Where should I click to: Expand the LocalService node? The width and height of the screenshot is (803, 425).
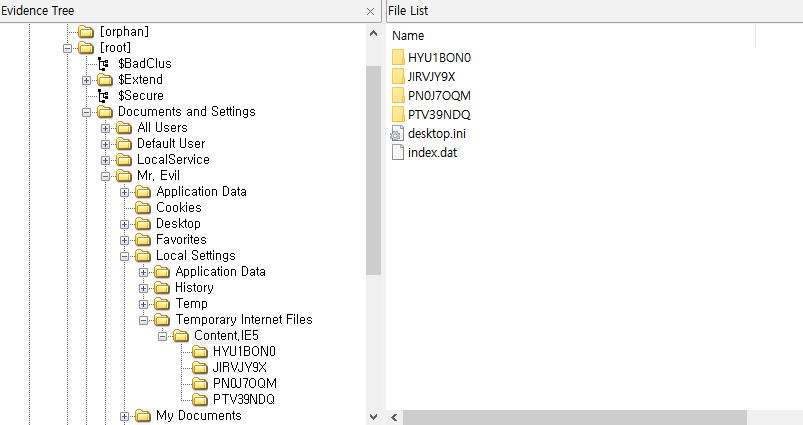point(105,160)
